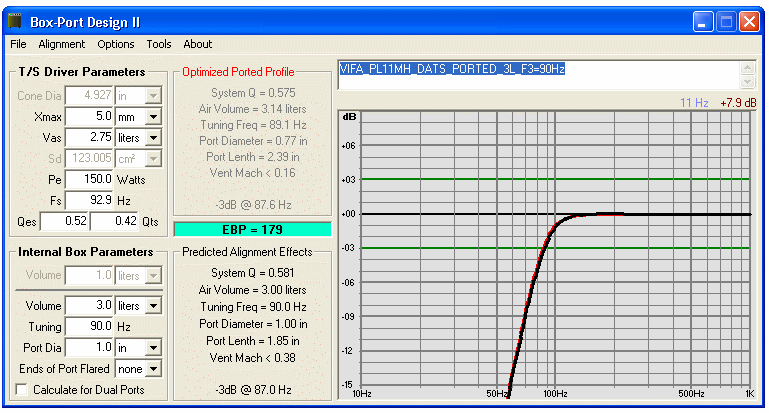
Task: Click the '11 Hz' cursor readout
Action: tap(694, 103)
